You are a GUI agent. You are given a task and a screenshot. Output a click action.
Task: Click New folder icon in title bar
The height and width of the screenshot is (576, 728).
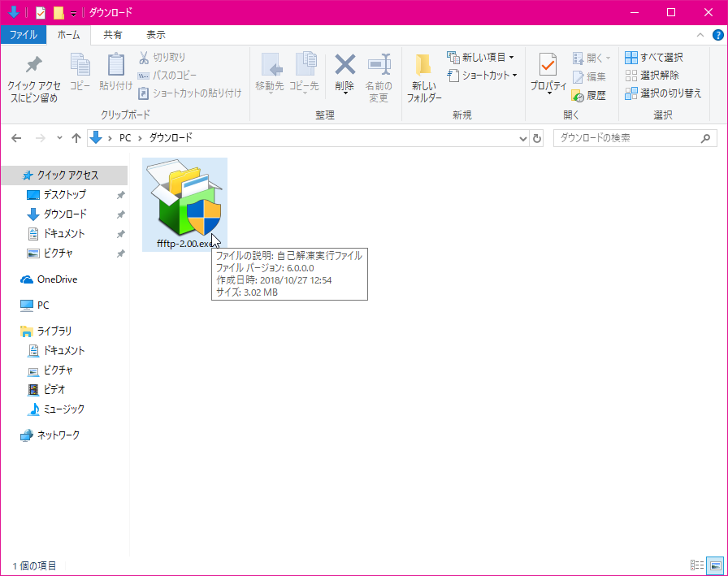58,12
